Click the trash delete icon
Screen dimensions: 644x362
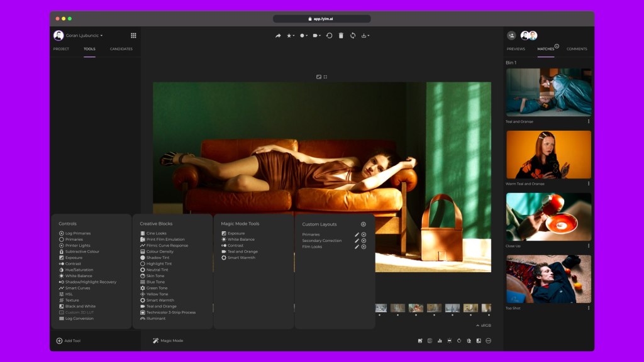pos(341,36)
